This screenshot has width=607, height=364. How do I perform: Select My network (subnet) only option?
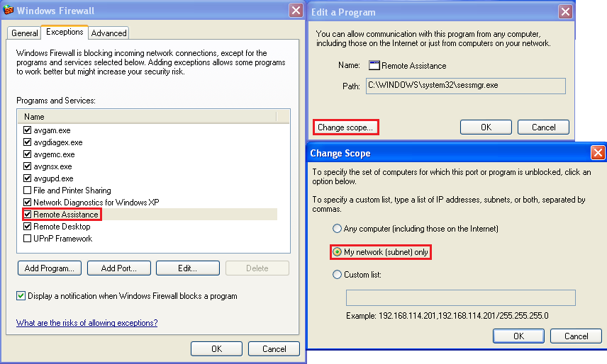click(337, 252)
